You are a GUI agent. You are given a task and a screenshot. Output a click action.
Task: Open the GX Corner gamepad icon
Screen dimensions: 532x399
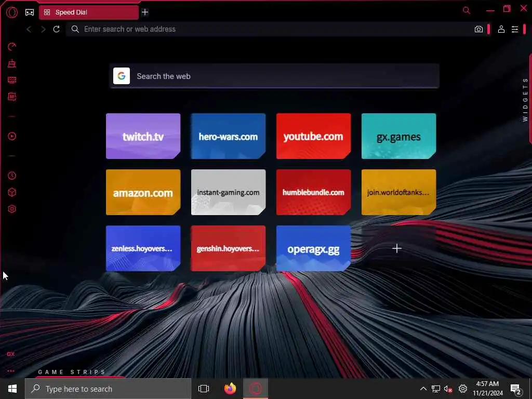click(30, 12)
